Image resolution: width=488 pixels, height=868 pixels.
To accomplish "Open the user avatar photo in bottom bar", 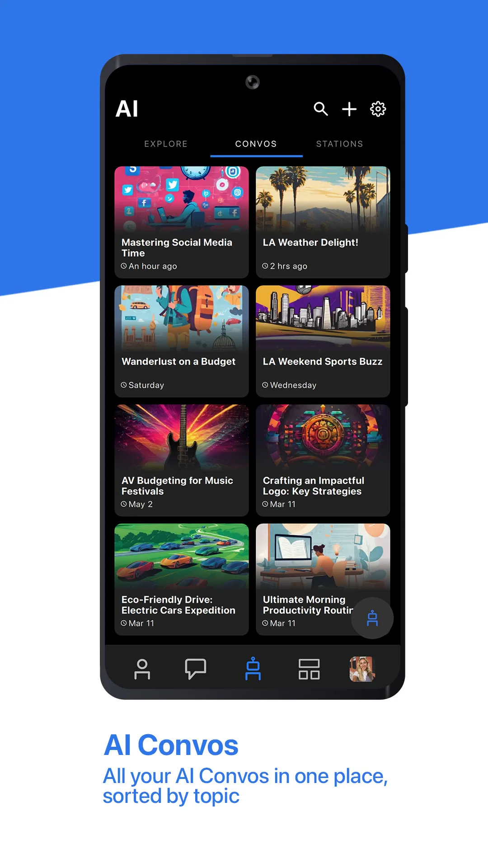I will tap(362, 669).
